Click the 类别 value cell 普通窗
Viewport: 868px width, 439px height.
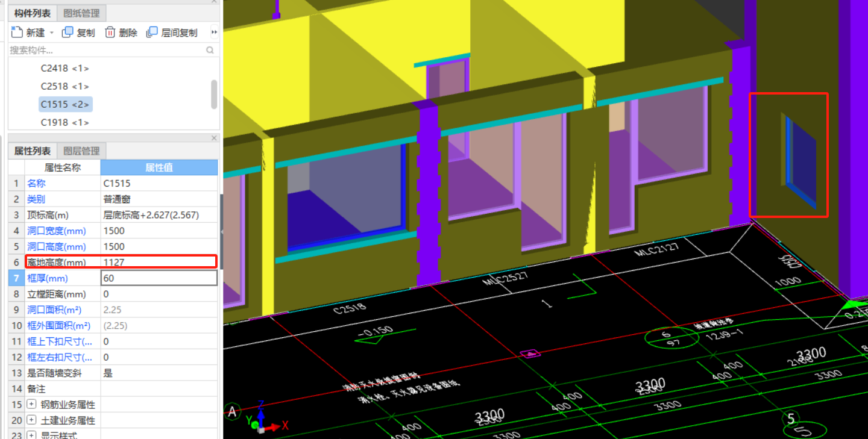click(159, 199)
